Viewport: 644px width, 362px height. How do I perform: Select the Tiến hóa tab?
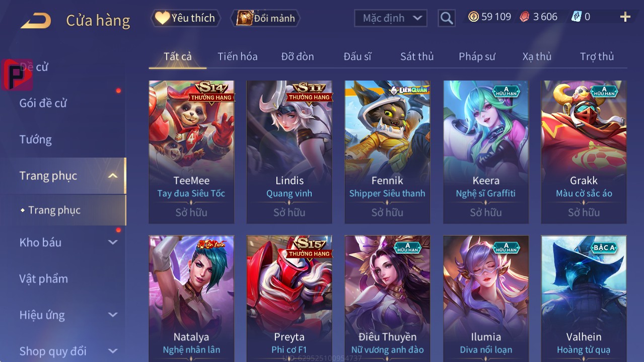tap(238, 56)
